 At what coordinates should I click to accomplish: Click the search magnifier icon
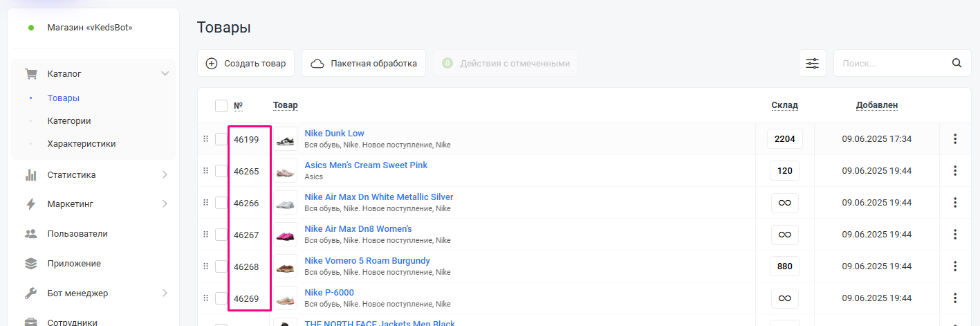pos(956,63)
